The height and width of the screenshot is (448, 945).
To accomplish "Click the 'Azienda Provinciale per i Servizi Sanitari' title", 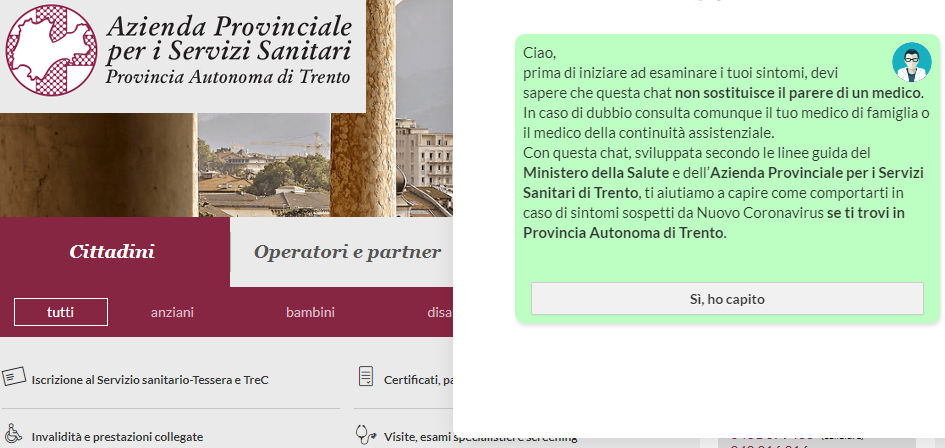I will pyautogui.click(x=228, y=38).
